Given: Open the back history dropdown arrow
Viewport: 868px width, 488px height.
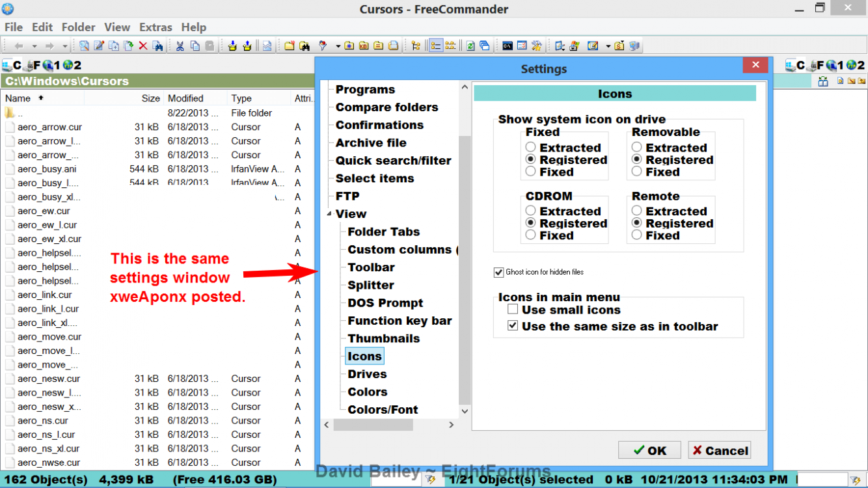Looking at the screenshot, I should tap(34, 46).
